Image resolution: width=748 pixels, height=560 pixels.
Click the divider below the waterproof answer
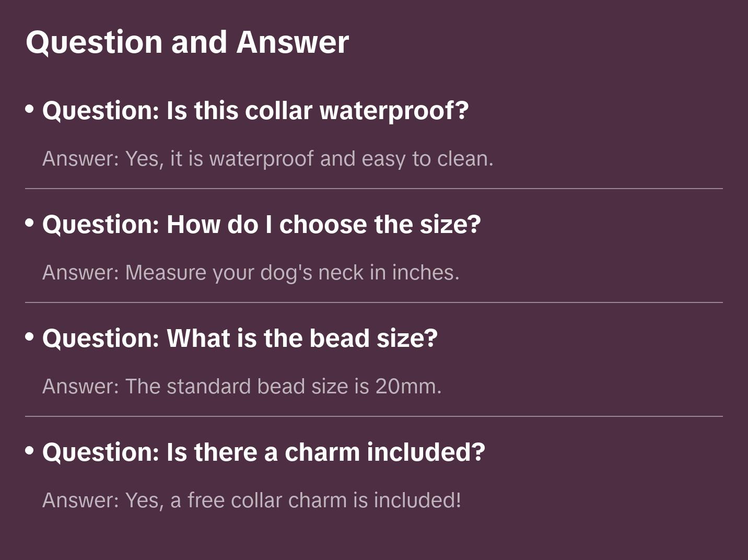click(x=374, y=189)
